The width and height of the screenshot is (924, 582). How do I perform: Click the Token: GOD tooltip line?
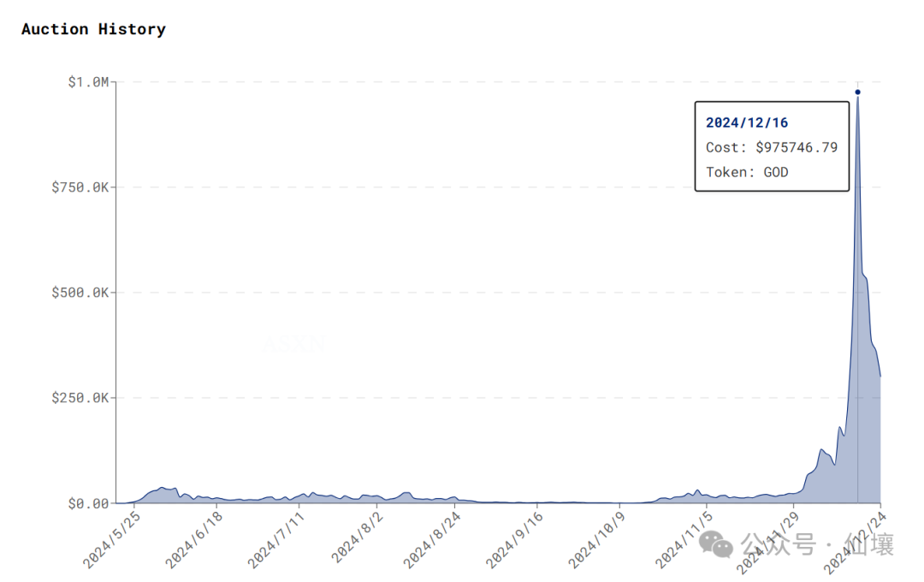[747, 172]
